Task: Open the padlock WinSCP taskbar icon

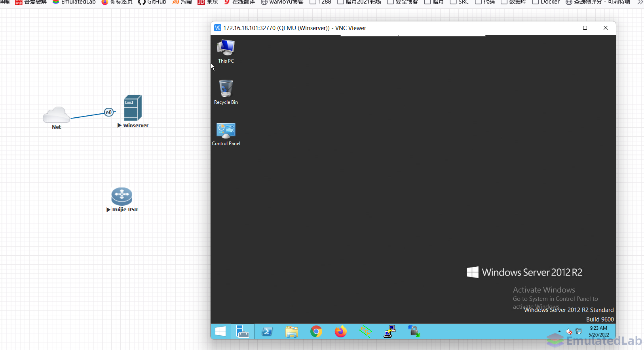Action: pos(414,331)
